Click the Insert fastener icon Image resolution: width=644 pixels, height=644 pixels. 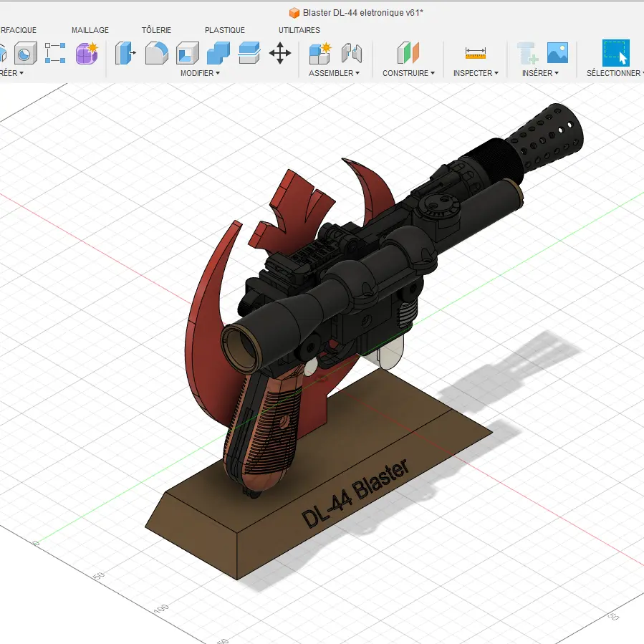[527, 53]
